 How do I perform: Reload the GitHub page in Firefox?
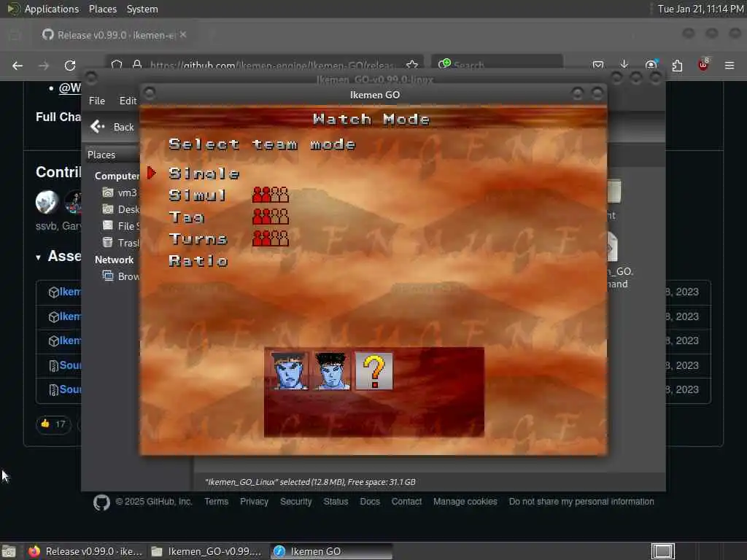(x=70, y=66)
